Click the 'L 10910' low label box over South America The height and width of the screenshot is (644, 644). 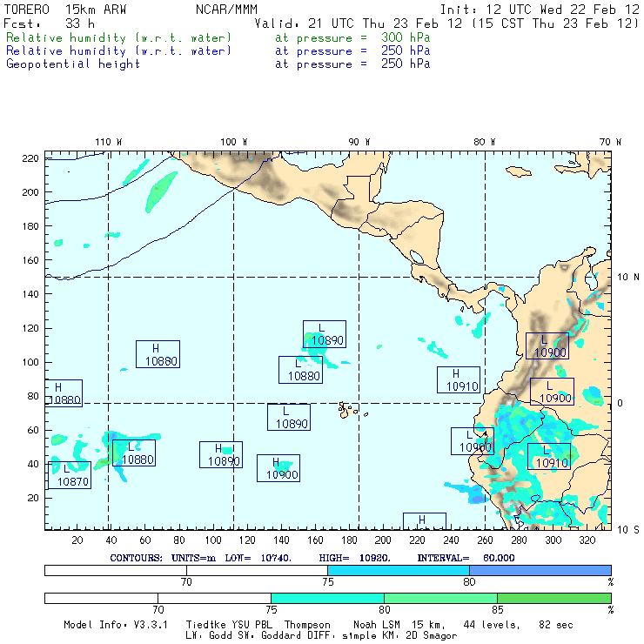549,456
